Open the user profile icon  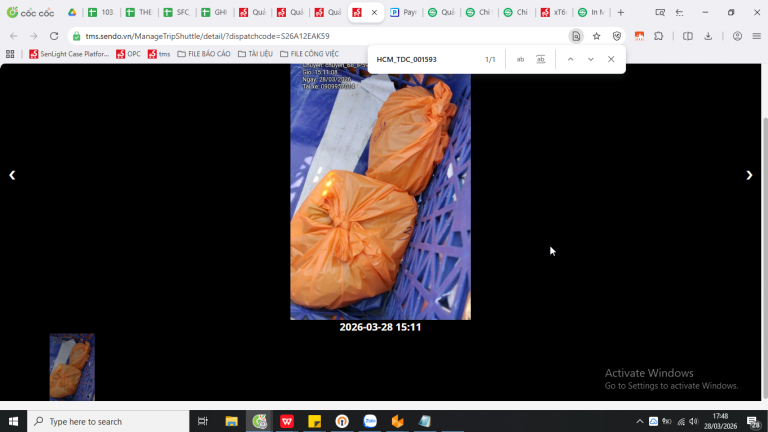coord(737,36)
